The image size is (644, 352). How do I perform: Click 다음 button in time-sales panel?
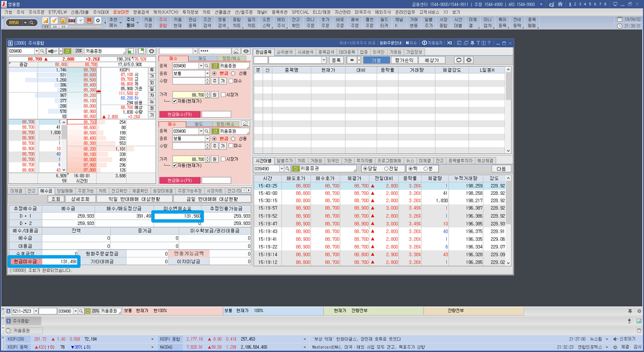[x=501, y=168]
